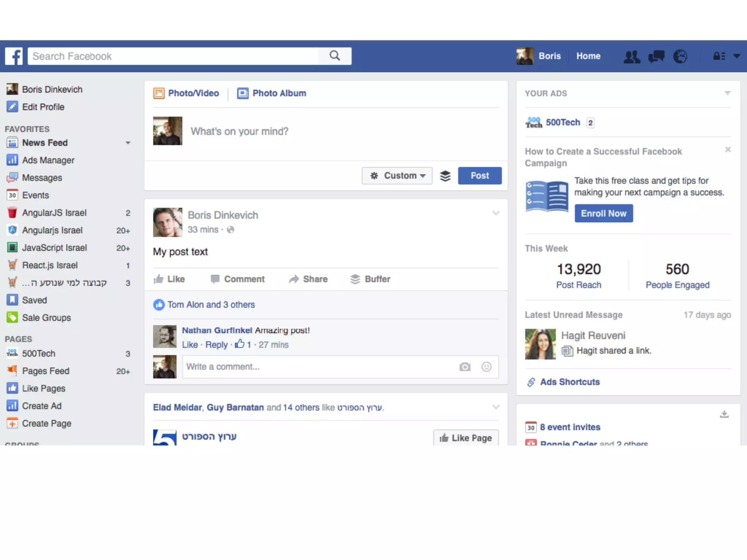Open Boris Dinkevich post options chevron
The image size is (747, 560).
(x=496, y=213)
